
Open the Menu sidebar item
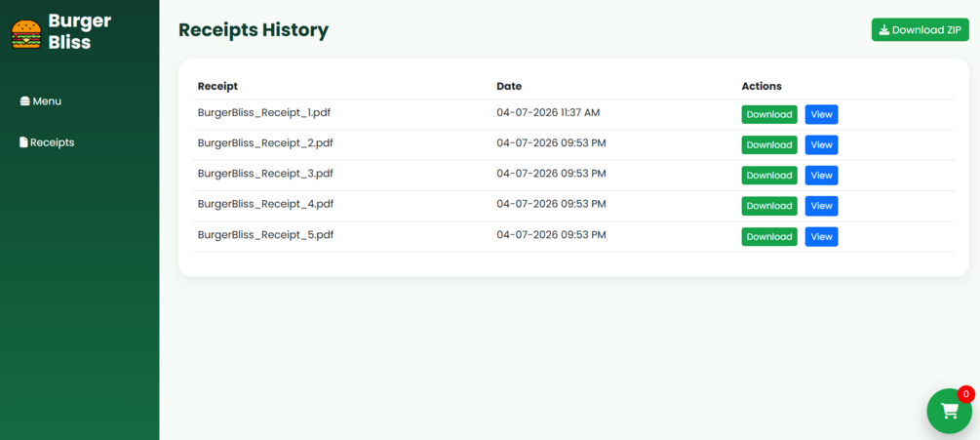41,101
